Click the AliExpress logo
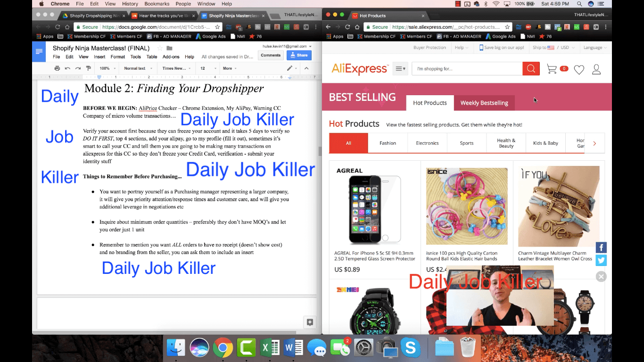This screenshot has width=644, height=362. pos(360,69)
